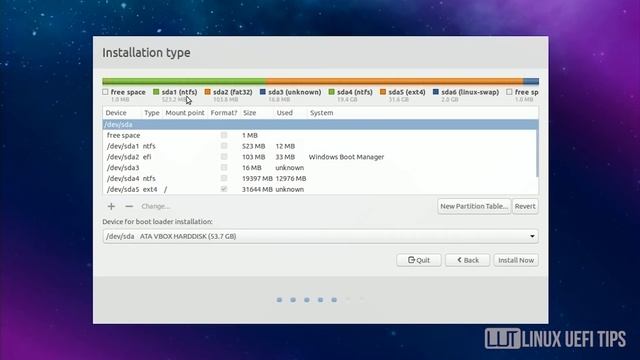Toggle format checkbox for /dev/sda3
Image resolution: width=640 pixels, height=360 pixels.
224,167
